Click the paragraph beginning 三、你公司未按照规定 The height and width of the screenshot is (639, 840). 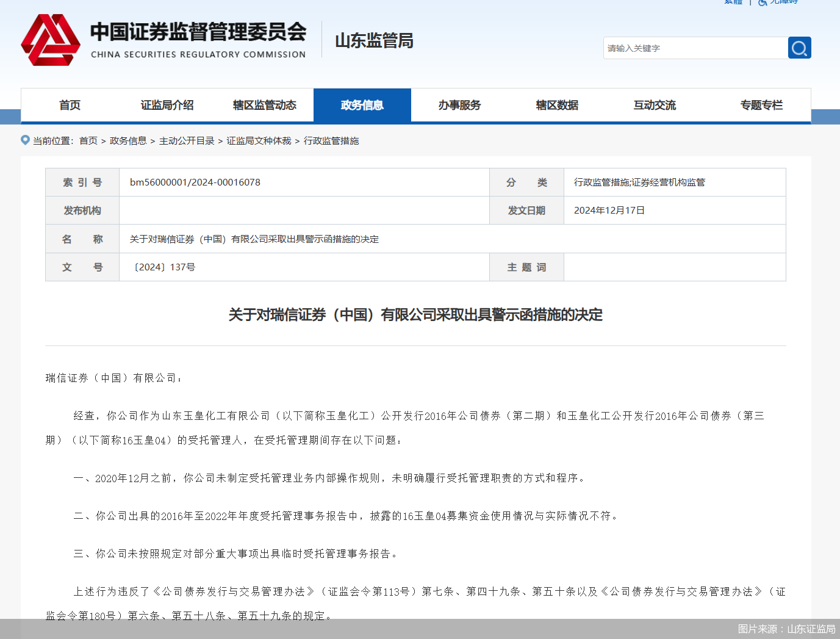coord(237,554)
